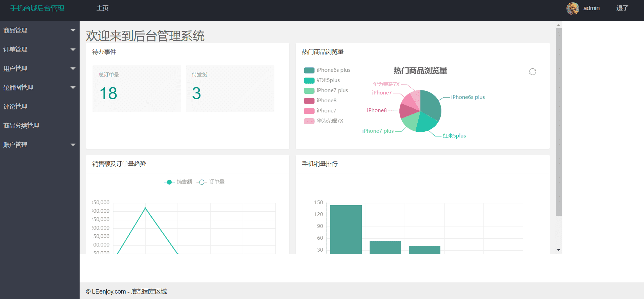Image resolution: width=644 pixels, height=299 pixels.
Task: Click 主页 in top navigation
Action: point(102,8)
